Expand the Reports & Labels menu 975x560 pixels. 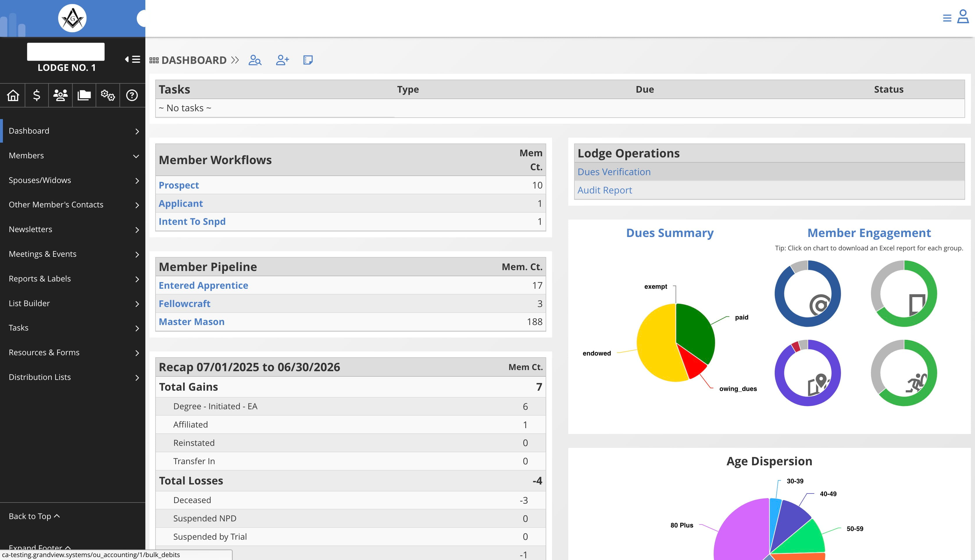(73, 279)
